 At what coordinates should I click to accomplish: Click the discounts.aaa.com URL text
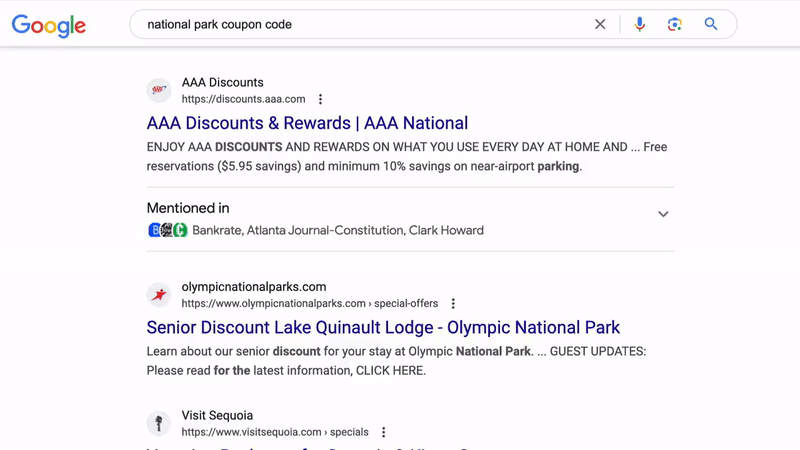[x=243, y=100]
